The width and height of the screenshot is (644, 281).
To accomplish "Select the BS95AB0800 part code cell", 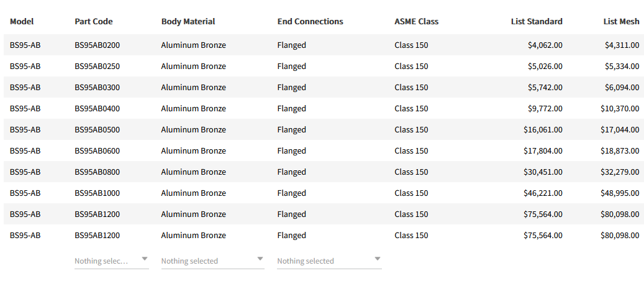I will coord(98,172).
